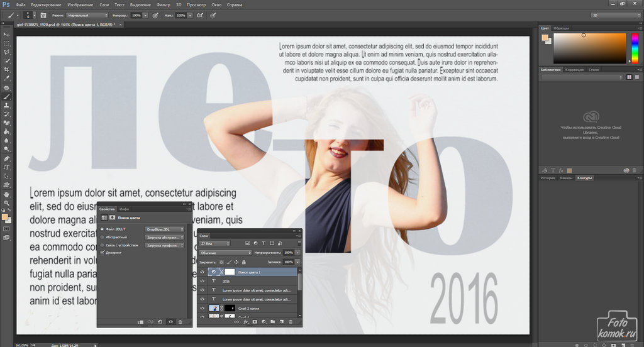Switch to the Образцы tab
The height and width of the screenshot is (347, 644).
pos(561,28)
